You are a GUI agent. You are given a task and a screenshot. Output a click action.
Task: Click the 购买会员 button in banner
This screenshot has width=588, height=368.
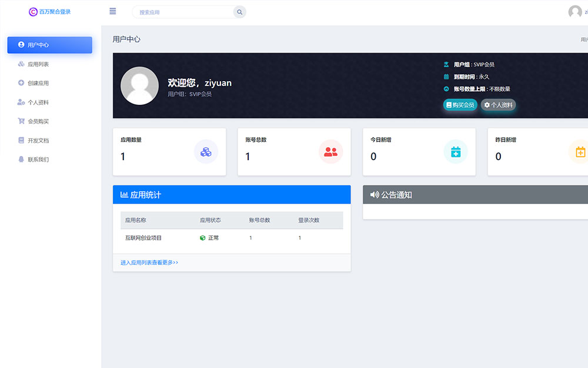click(x=460, y=105)
